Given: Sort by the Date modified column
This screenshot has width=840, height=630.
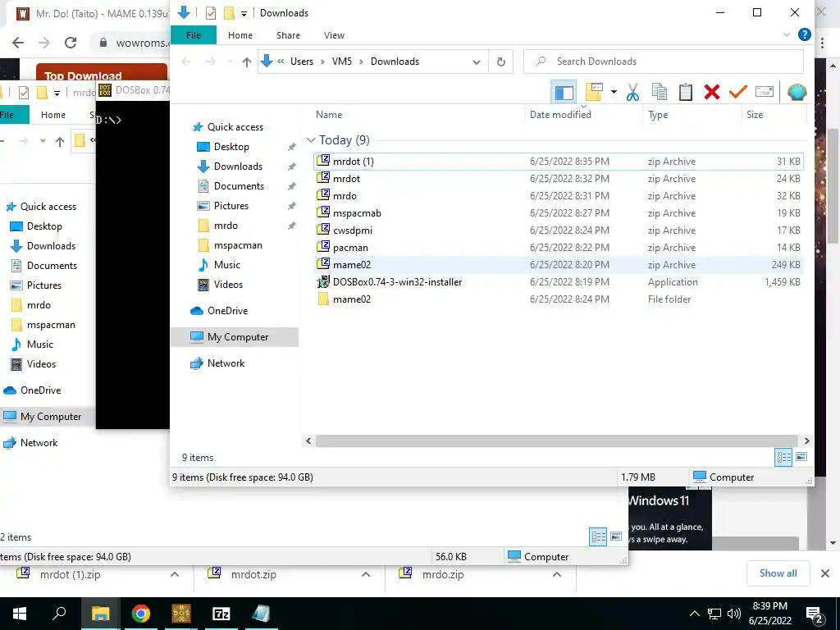Looking at the screenshot, I should point(560,115).
